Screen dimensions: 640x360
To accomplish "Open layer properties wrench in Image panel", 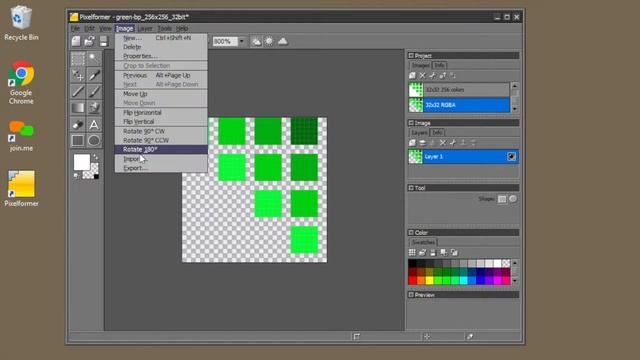I will click(x=453, y=142).
